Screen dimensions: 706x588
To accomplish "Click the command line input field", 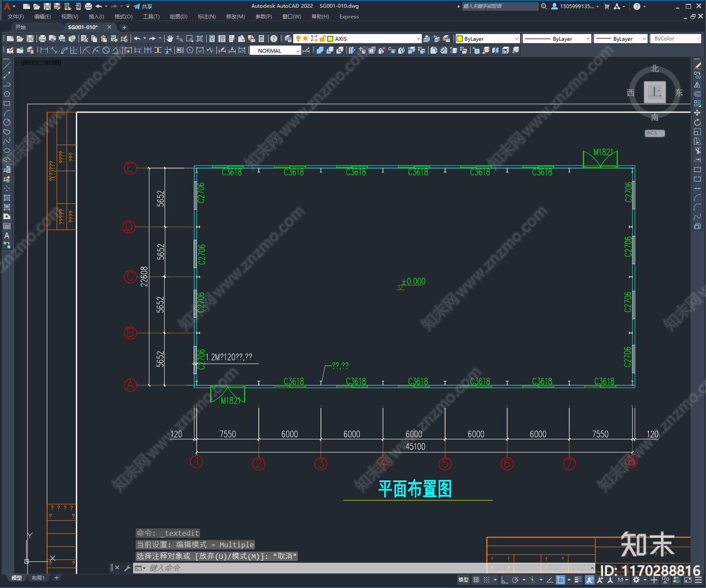I will 309,568.
